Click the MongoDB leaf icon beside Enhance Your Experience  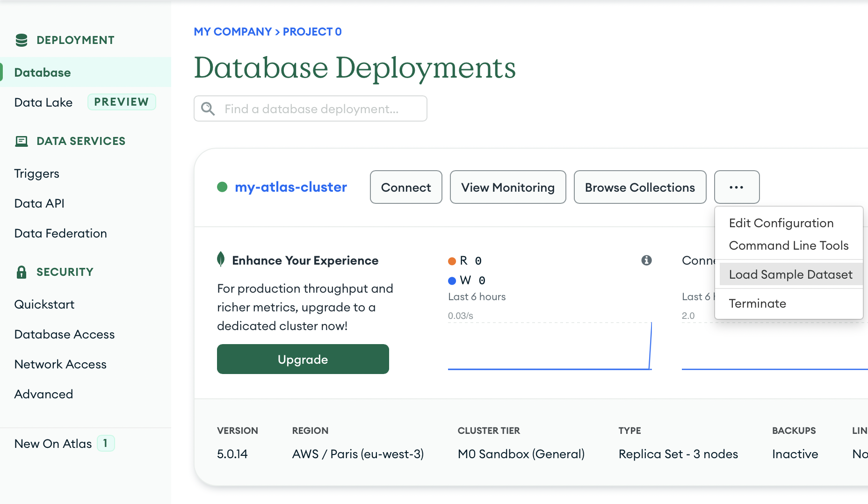(221, 260)
